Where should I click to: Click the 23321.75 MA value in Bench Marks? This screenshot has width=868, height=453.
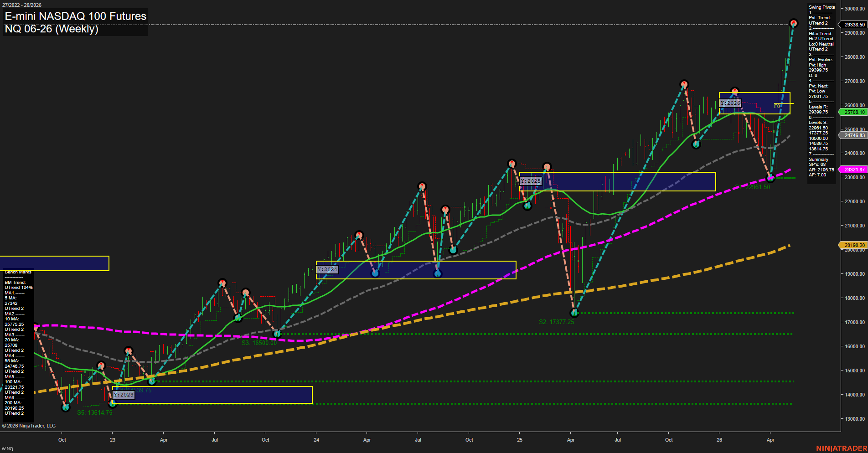coord(14,387)
